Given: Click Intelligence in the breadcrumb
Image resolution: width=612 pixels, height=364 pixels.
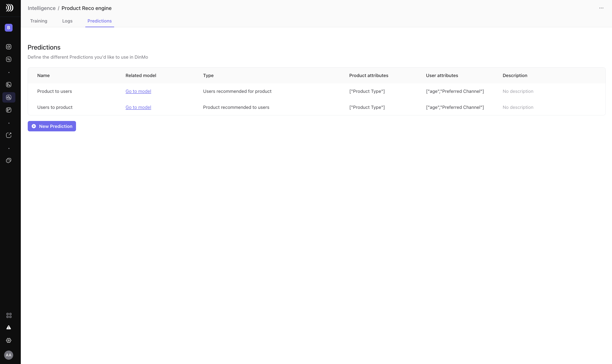Looking at the screenshot, I should 41,8.
